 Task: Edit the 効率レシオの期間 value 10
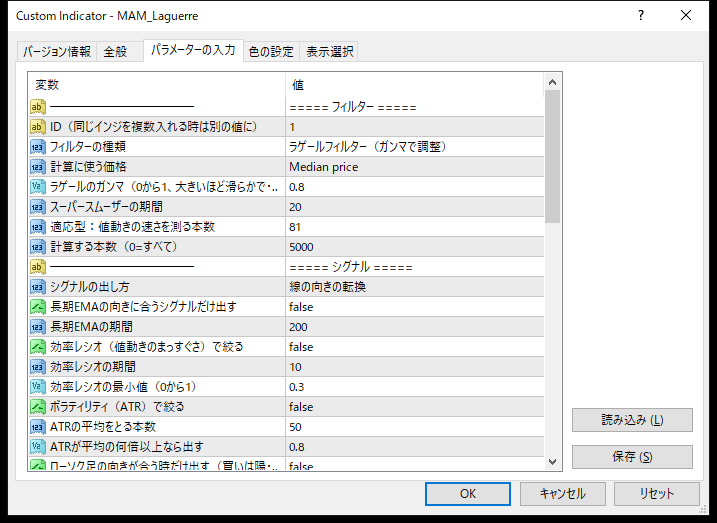tap(415, 367)
